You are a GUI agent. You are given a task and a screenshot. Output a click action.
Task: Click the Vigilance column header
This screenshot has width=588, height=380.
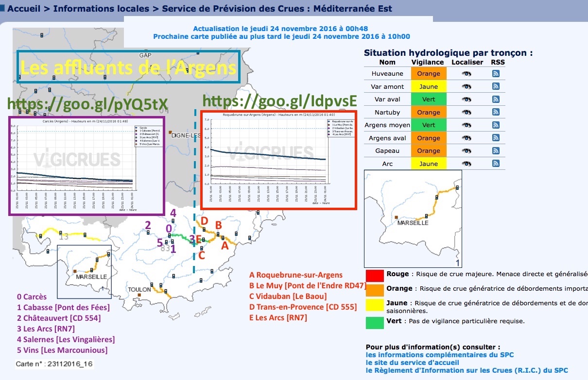pos(428,62)
